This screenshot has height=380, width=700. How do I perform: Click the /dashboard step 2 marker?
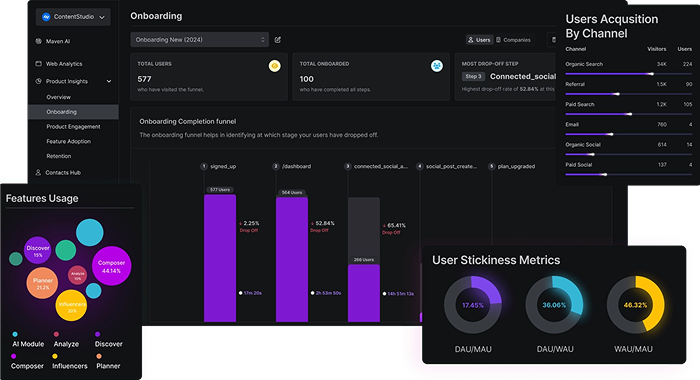click(276, 166)
